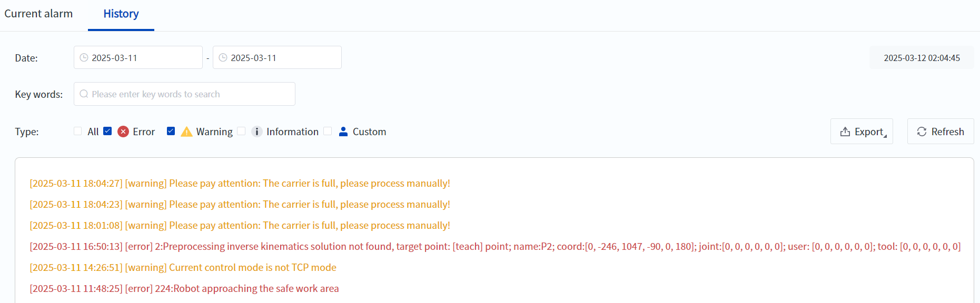
Task: Click the yellow Warning triangle icon
Action: coord(186,132)
